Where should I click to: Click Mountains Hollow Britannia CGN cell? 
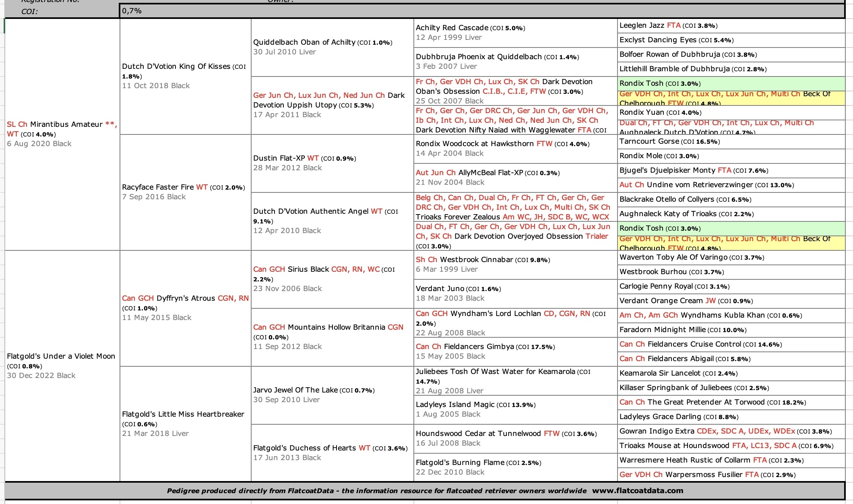tap(333, 337)
